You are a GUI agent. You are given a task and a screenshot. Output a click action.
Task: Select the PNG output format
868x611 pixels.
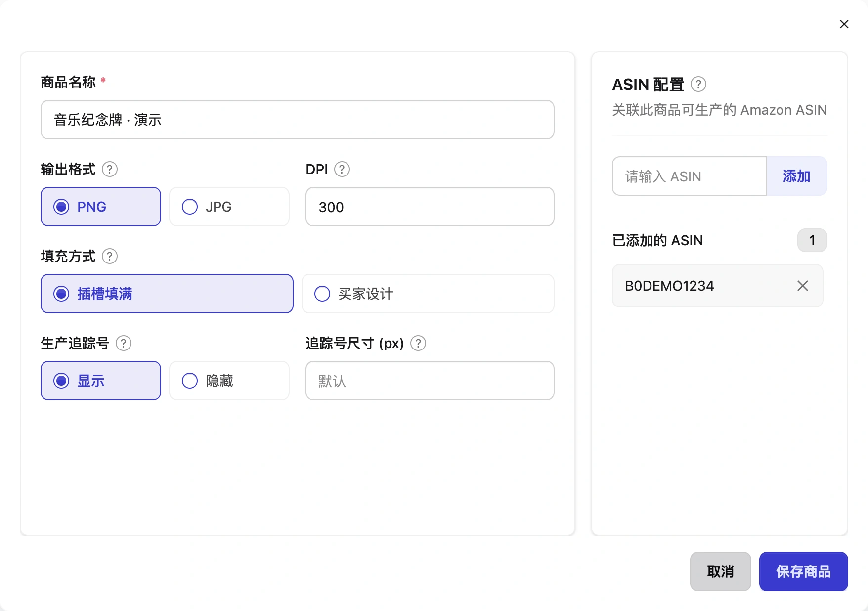[x=101, y=207]
